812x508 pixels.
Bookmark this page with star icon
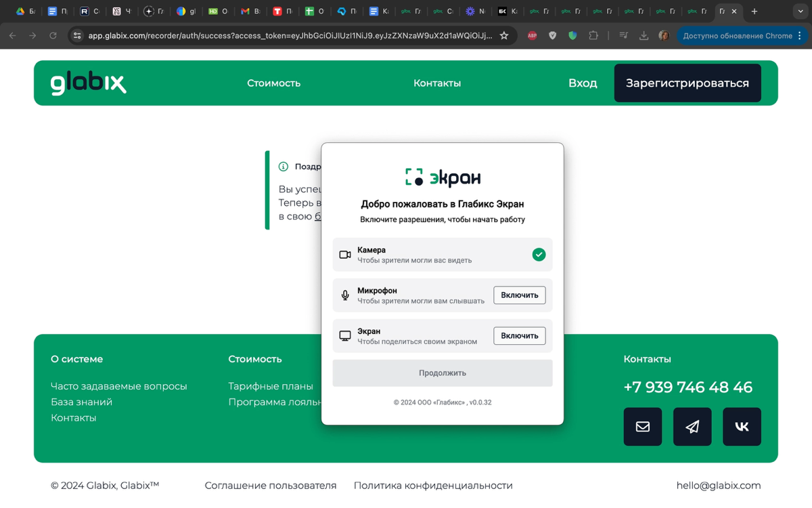pos(504,36)
